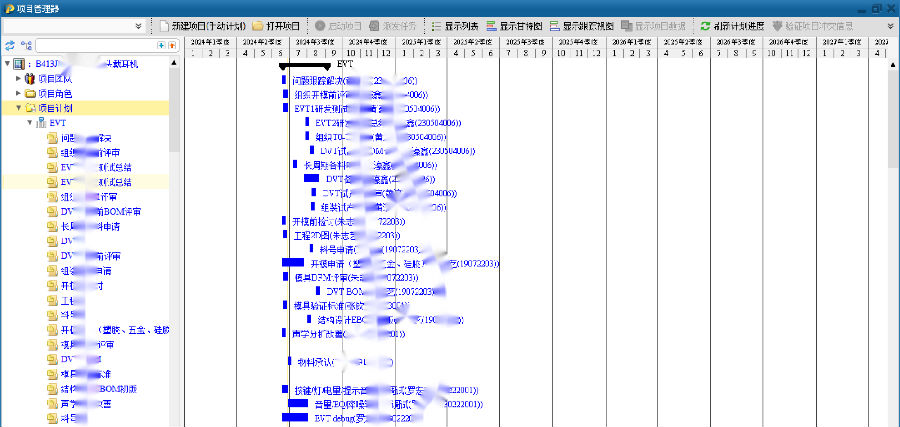
Task: Switch to list view with 显示列表
Action: [x=455, y=26]
